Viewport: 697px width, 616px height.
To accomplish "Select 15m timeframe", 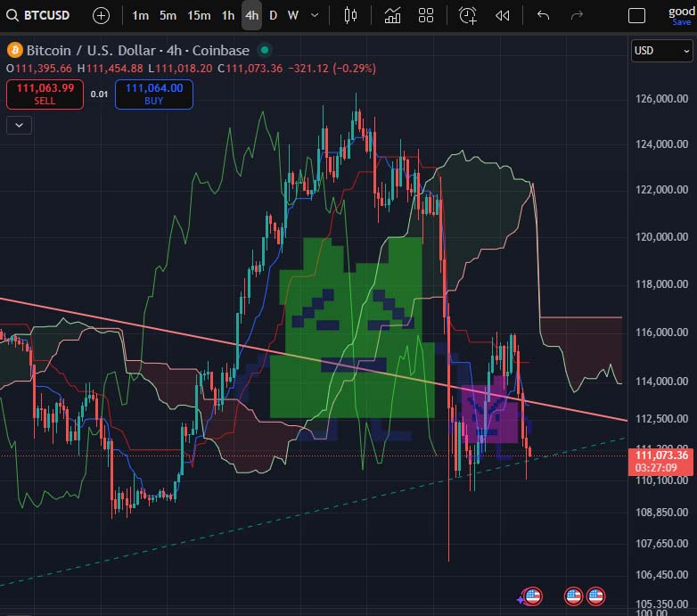I will 199,16.
